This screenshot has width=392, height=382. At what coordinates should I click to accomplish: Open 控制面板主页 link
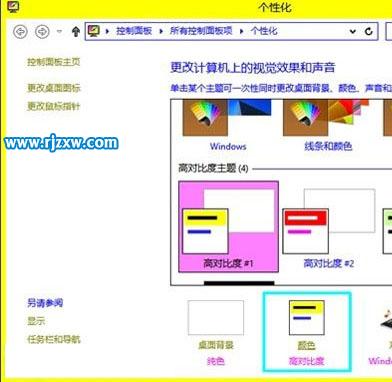pos(54,62)
